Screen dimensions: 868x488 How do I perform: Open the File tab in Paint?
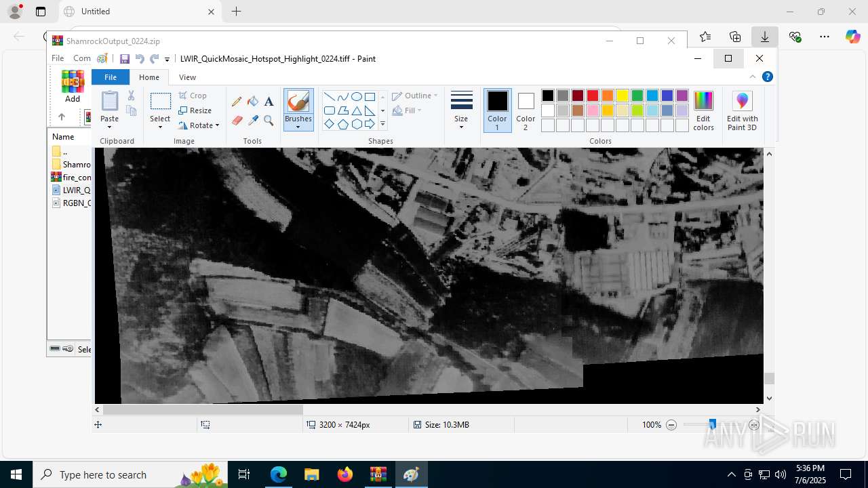(111, 77)
